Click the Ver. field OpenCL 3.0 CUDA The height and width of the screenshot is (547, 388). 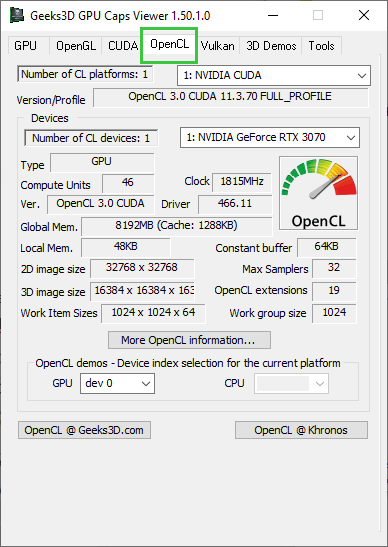[x=100, y=204]
